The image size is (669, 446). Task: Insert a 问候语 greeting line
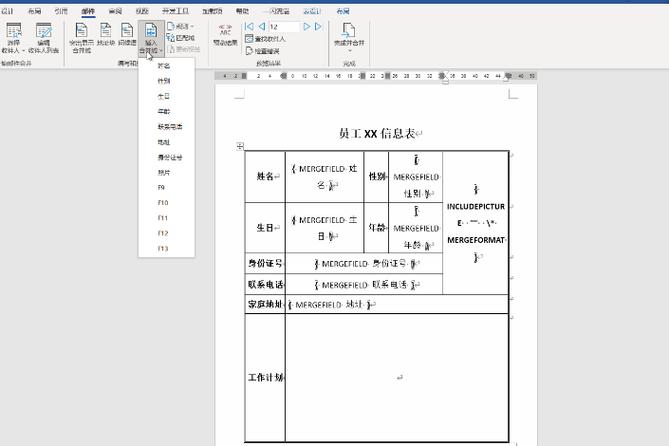127,35
